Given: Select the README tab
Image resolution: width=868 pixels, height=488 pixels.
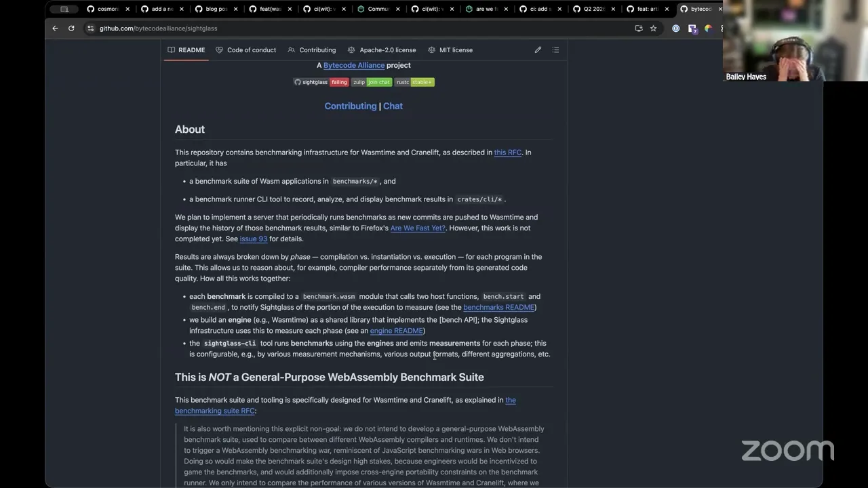Looking at the screenshot, I should (186, 50).
